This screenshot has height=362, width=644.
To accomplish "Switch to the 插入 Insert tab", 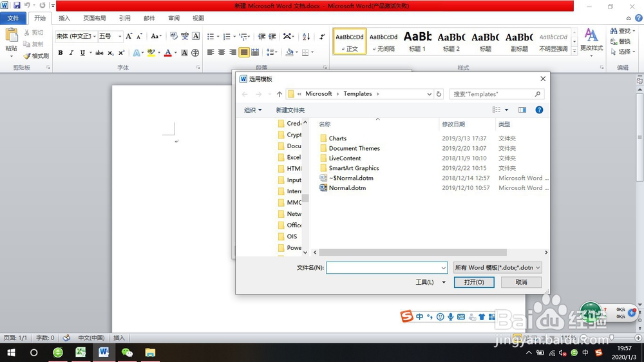I will (64, 18).
